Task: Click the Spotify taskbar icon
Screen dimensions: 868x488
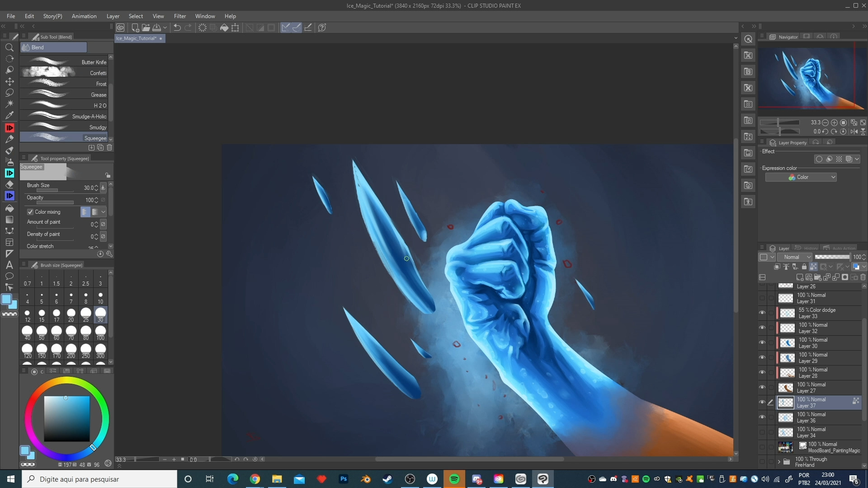Action: tap(454, 479)
